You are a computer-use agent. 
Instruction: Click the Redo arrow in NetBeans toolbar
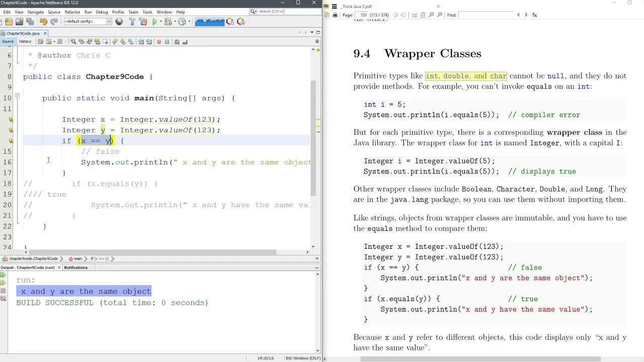point(54,22)
